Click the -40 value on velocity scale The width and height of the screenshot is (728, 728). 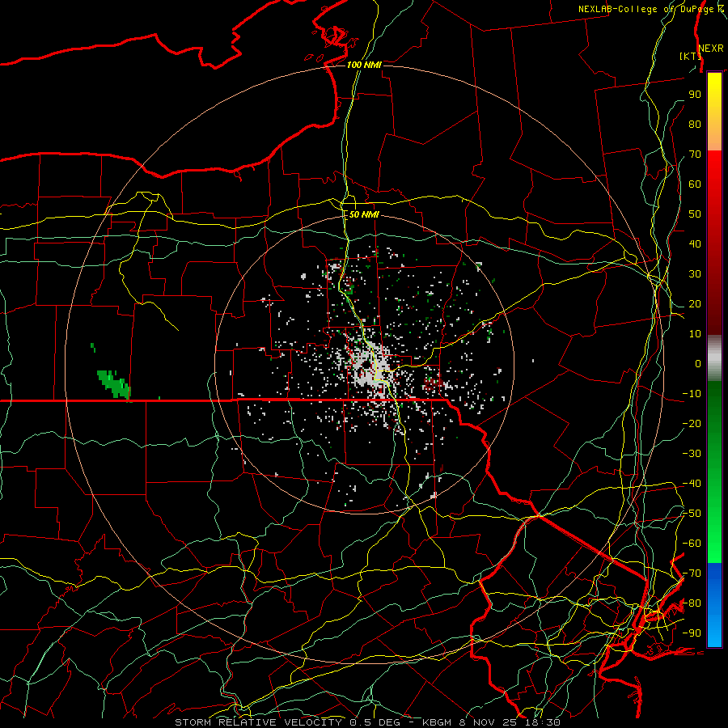(x=692, y=484)
